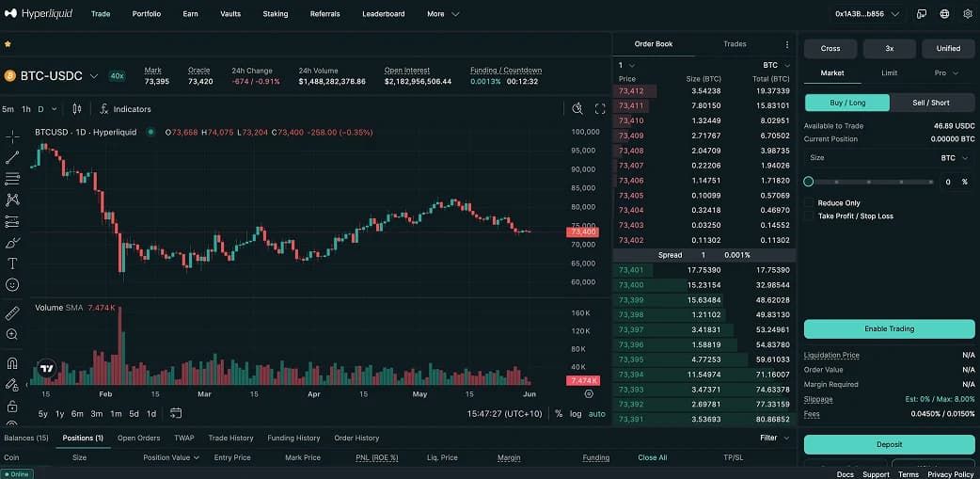This screenshot has height=479, width=980.
Task: Select the trend line drawing tool
Action: tap(12, 157)
